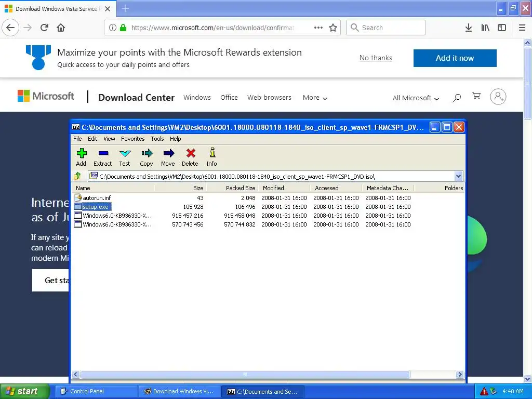Screen dimensions: 532x399
Task: Open the 7-Zip File menu
Action: click(77, 139)
